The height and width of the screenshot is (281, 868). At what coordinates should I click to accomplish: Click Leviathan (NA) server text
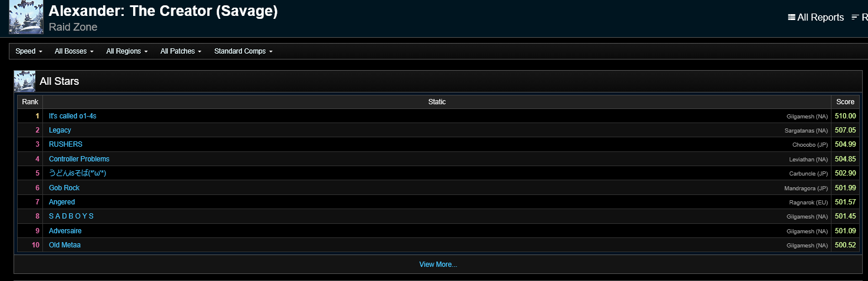click(x=809, y=160)
